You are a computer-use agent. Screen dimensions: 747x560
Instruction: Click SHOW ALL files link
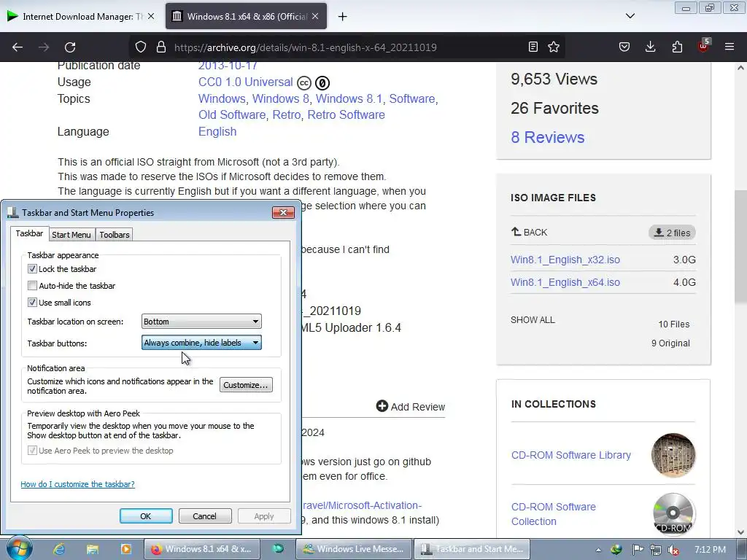(533, 320)
